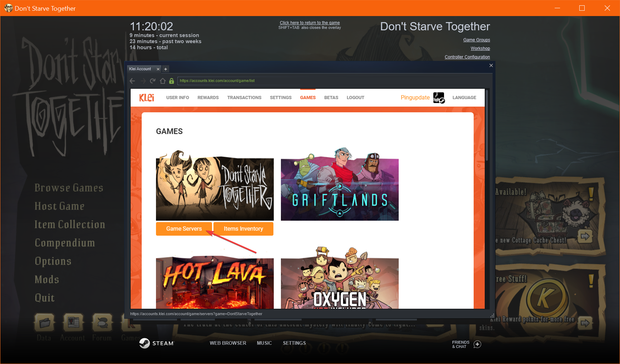Reload the Klei account page
The width and height of the screenshot is (620, 364).
[x=153, y=81]
